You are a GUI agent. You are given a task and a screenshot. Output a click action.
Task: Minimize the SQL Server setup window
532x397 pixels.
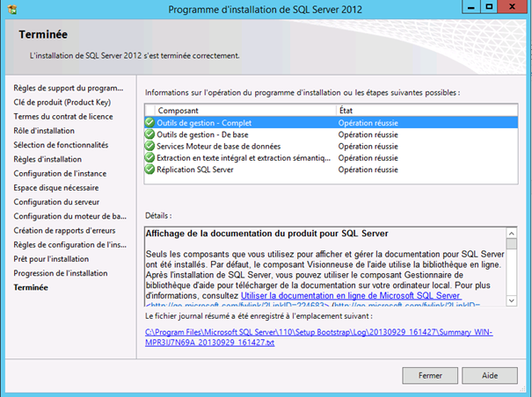click(471, 7)
